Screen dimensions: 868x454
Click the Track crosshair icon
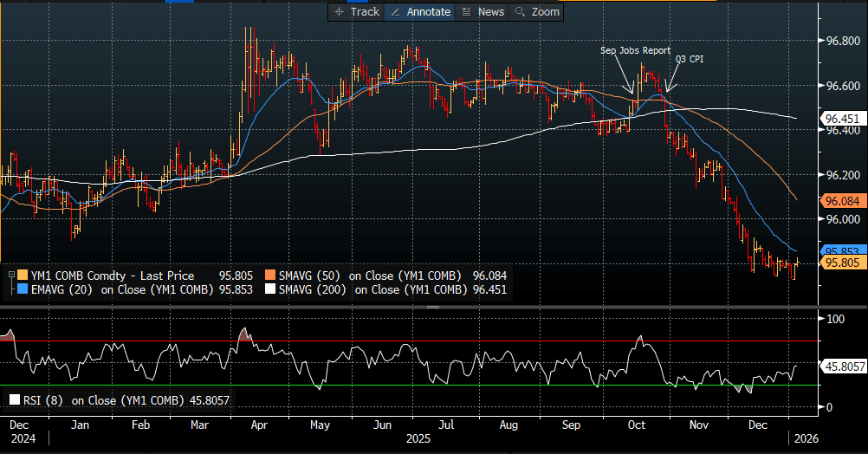tap(339, 11)
